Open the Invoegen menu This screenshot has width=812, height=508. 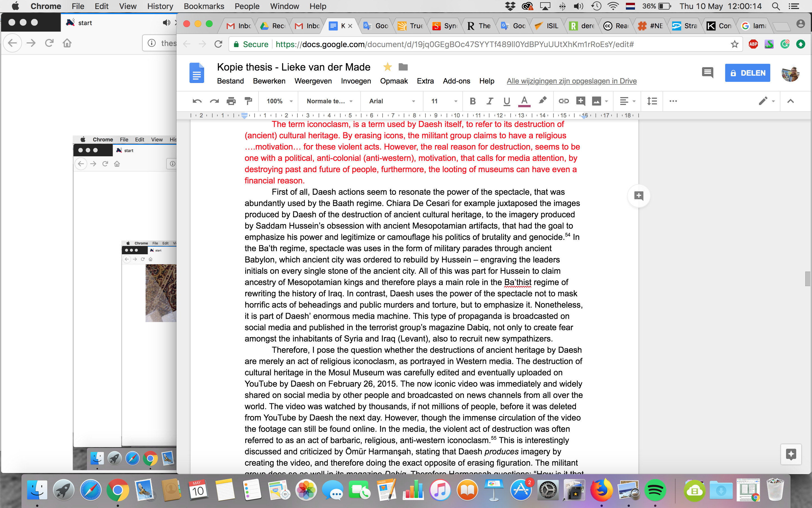pyautogui.click(x=356, y=81)
